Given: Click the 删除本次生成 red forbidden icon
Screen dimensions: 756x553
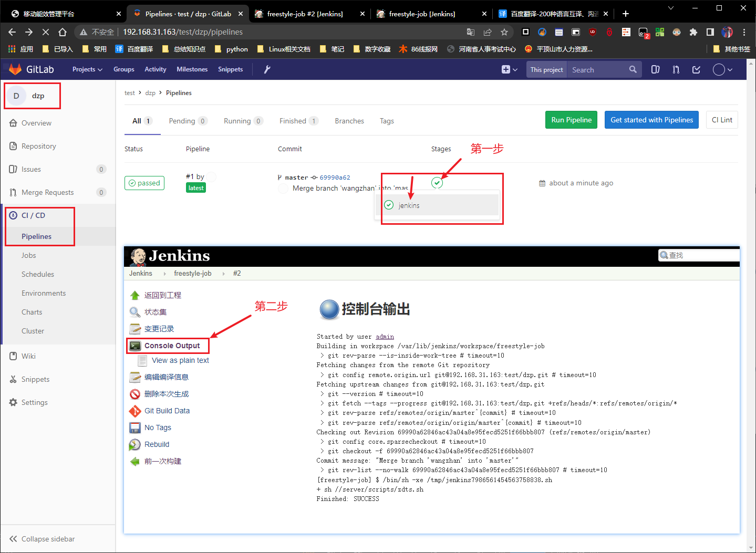Looking at the screenshot, I should [135, 394].
